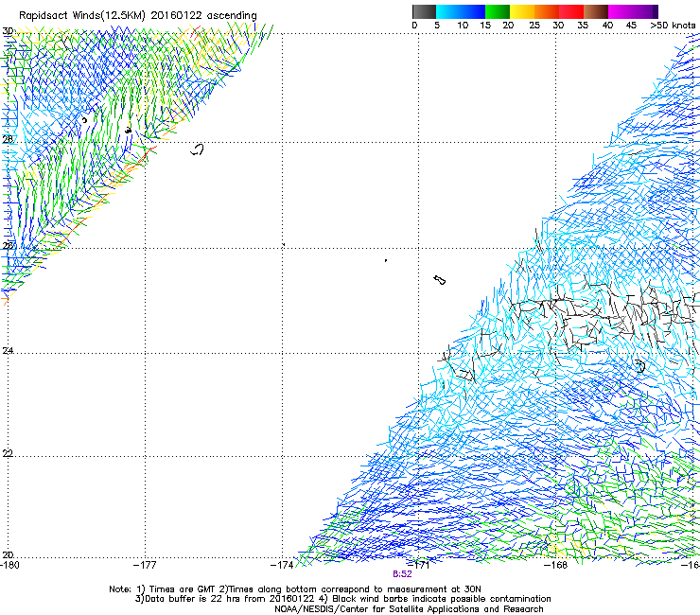Click the legend label ">50 knots"
Image resolution: width=700 pixels, height=615 pixels.
click(x=673, y=26)
